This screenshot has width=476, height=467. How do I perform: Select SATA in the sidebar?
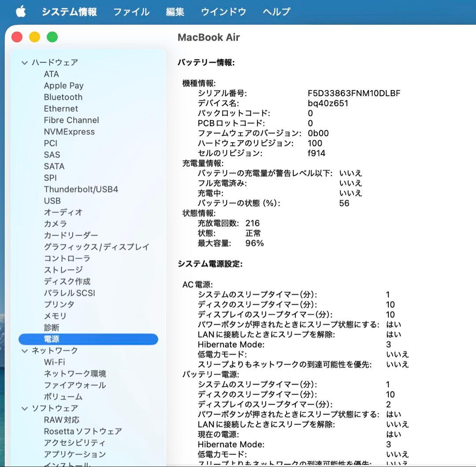[x=54, y=166]
